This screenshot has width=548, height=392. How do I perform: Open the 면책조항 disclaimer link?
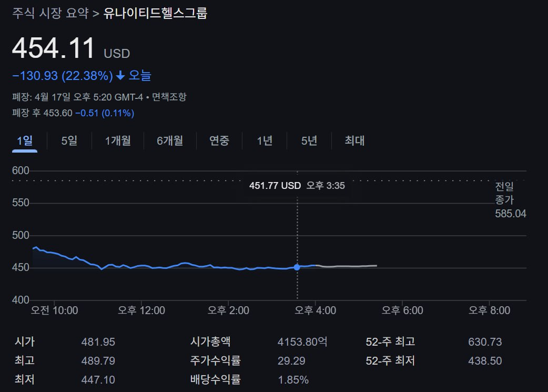click(x=169, y=97)
